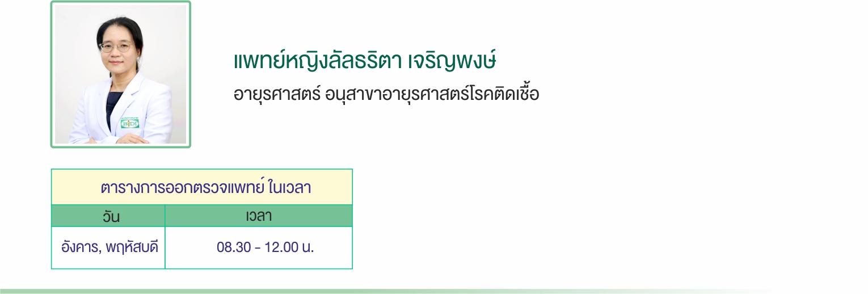Select the เวลา column header
The height and width of the screenshot is (294, 868).
point(259,216)
